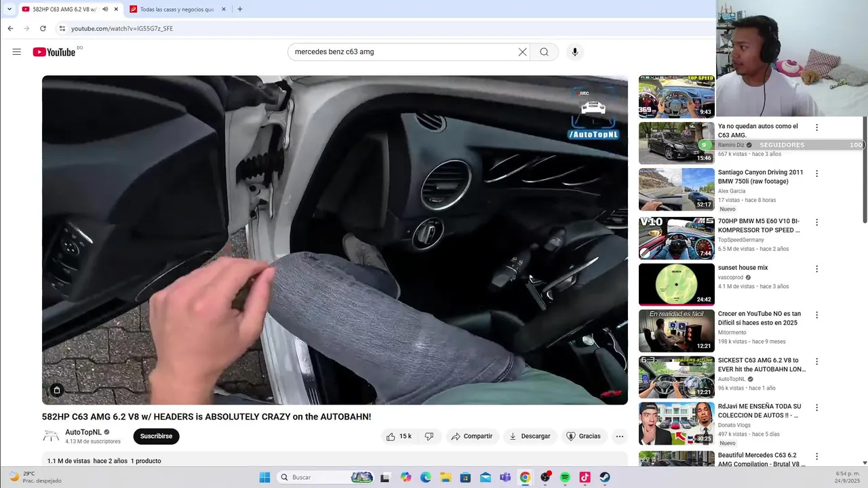Open more actions three-dot menu under video

click(619, 436)
